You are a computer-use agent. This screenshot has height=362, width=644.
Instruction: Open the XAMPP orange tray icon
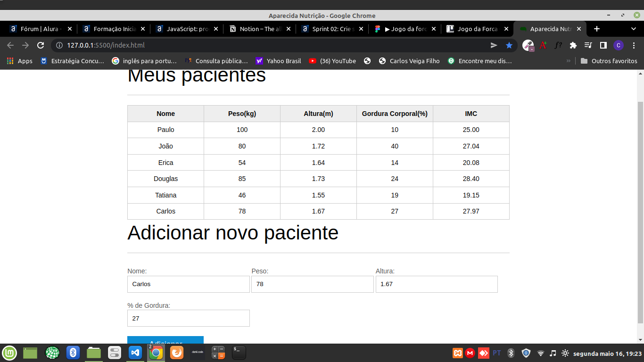(458, 353)
